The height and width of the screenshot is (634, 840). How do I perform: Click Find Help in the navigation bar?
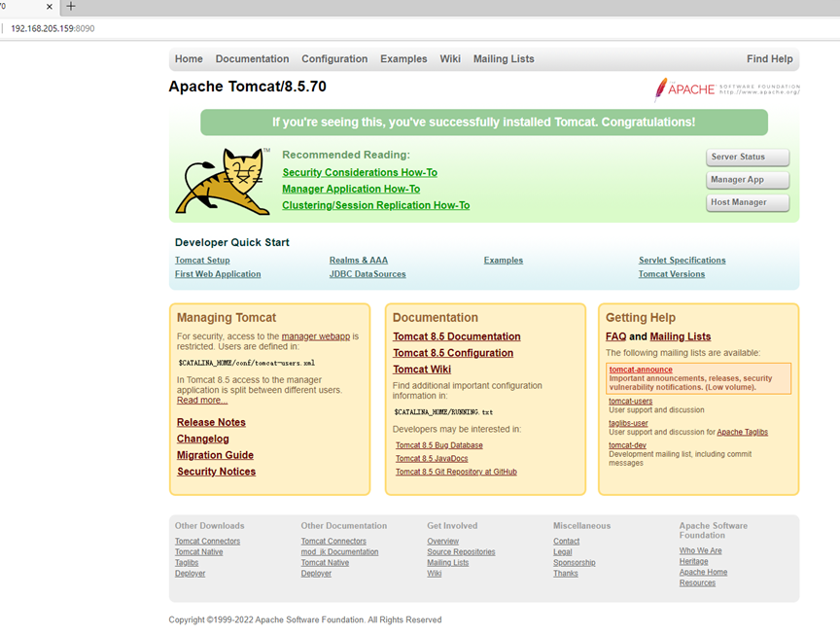point(769,59)
